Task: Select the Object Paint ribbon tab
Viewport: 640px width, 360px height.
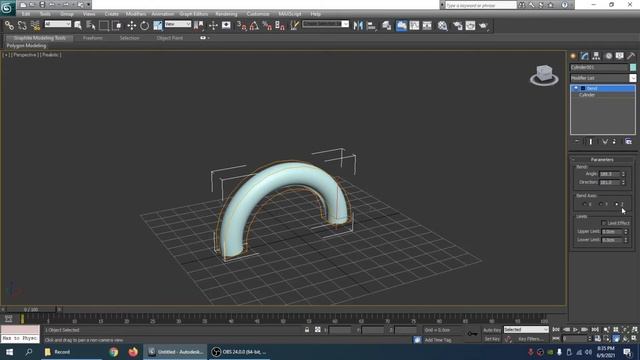Action: [x=169, y=38]
